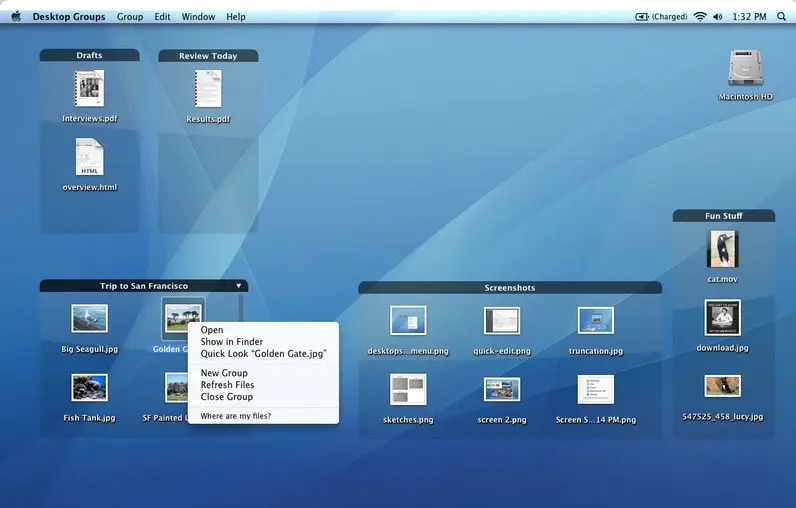Select the quick-edit.png thumbnail
This screenshot has width=796, height=508.
[x=502, y=320]
